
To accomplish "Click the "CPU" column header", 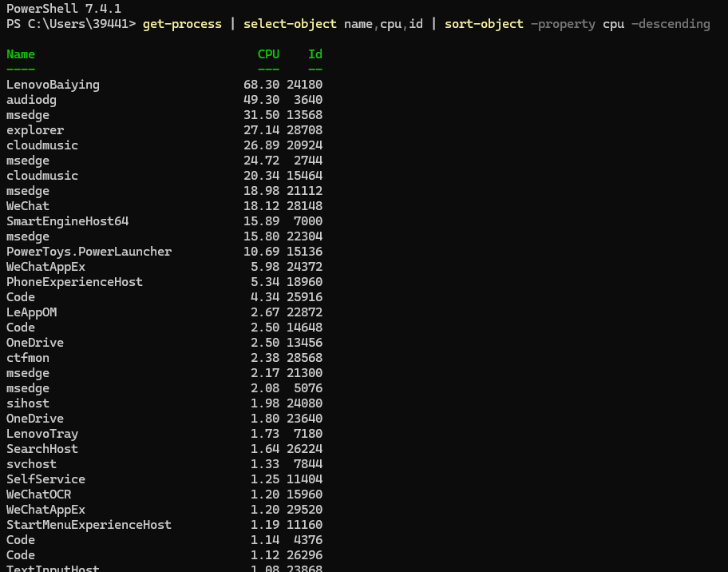I will click(x=268, y=54).
